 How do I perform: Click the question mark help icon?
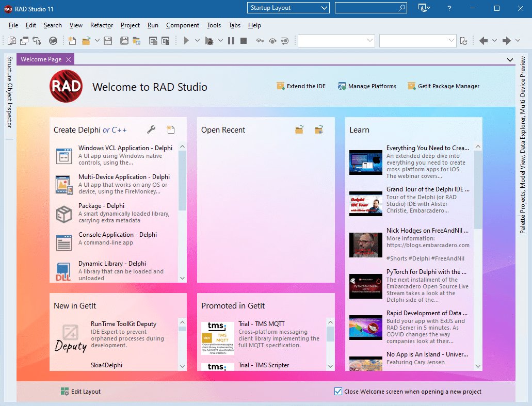click(x=449, y=8)
